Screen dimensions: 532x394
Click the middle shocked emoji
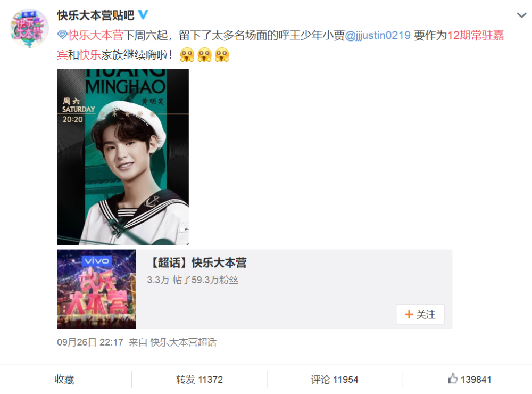[x=205, y=55]
